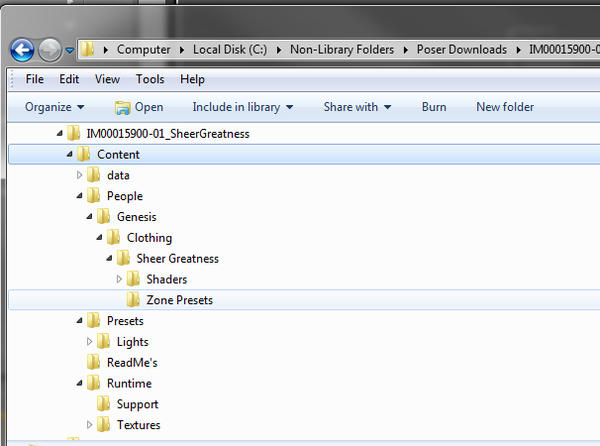
Task: Click the Support folder icon
Action: pos(103,404)
